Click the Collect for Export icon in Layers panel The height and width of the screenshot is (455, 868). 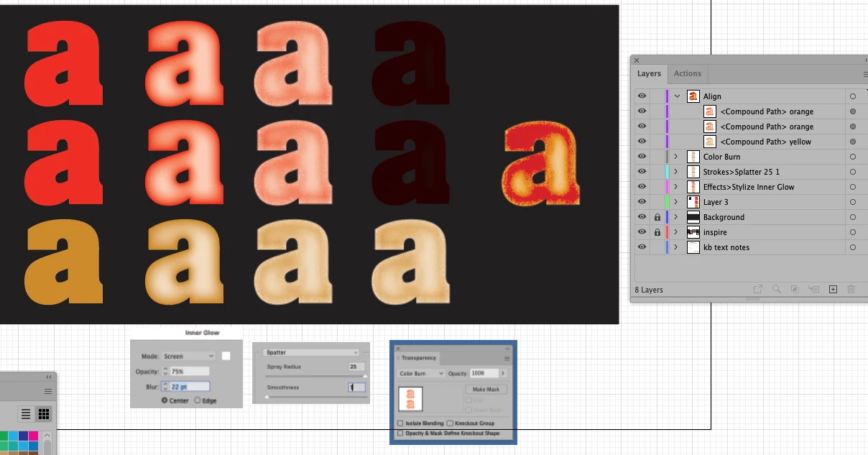(757, 289)
